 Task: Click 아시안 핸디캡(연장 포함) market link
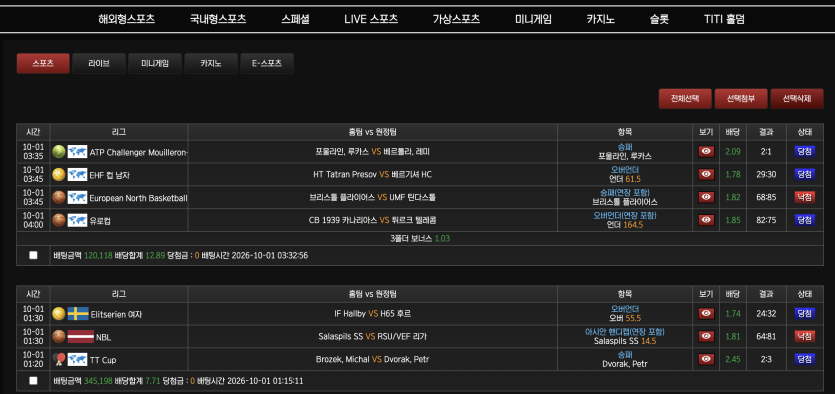click(x=625, y=332)
